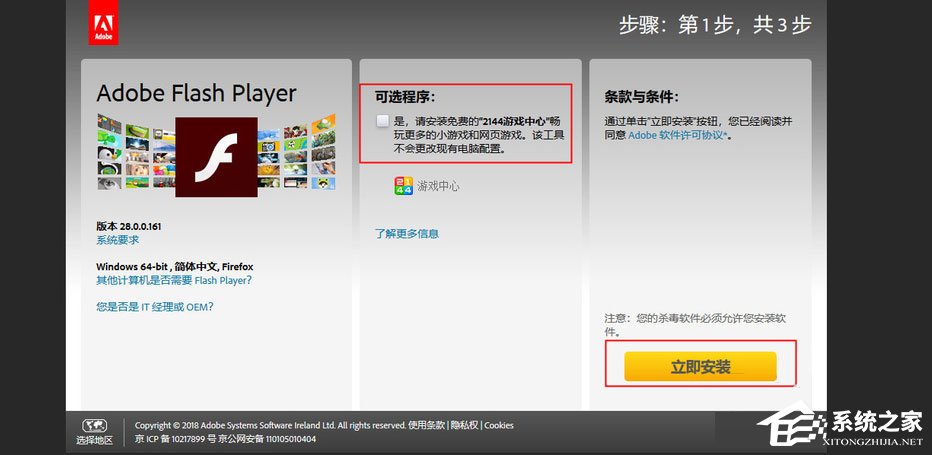This screenshot has width=932, height=455.
Task: Click the 版本 28.0.0.161 text
Action: tap(129, 227)
